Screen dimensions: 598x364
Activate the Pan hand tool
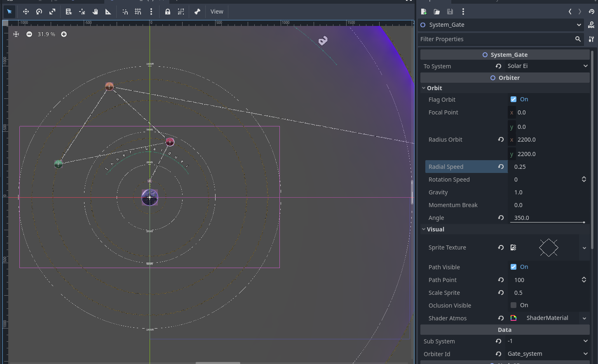click(x=95, y=12)
